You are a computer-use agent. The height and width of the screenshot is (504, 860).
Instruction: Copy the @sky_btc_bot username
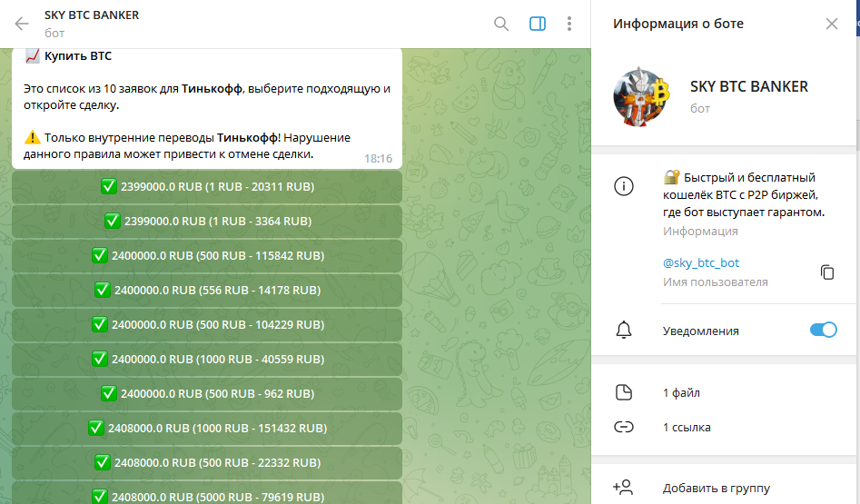(x=827, y=272)
